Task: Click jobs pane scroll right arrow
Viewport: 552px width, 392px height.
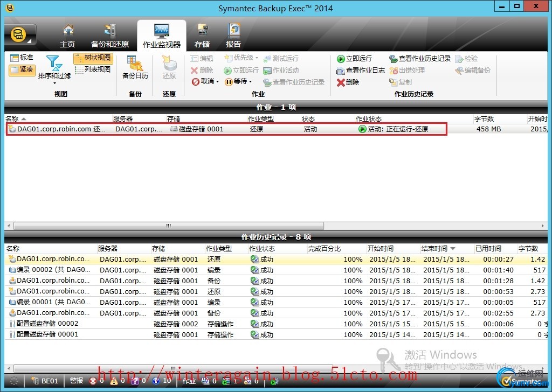Action: pyautogui.click(x=543, y=226)
